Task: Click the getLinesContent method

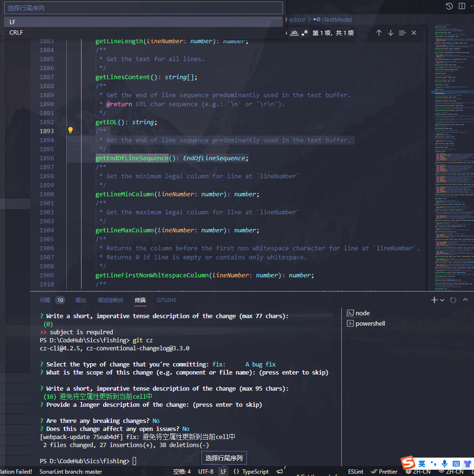Action: point(123,77)
